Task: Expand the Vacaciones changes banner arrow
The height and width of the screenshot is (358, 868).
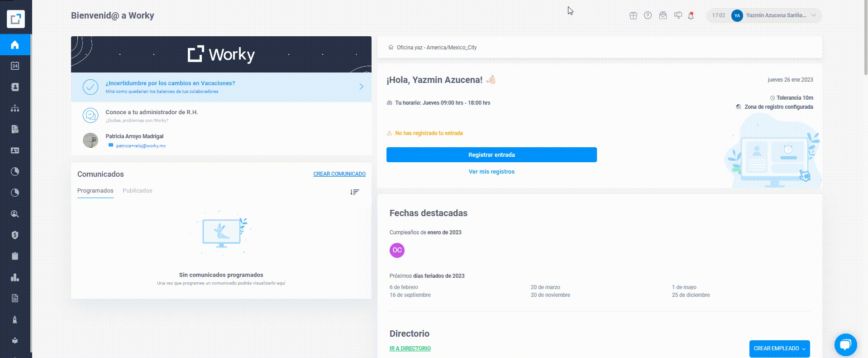Action: [x=361, y=87]
